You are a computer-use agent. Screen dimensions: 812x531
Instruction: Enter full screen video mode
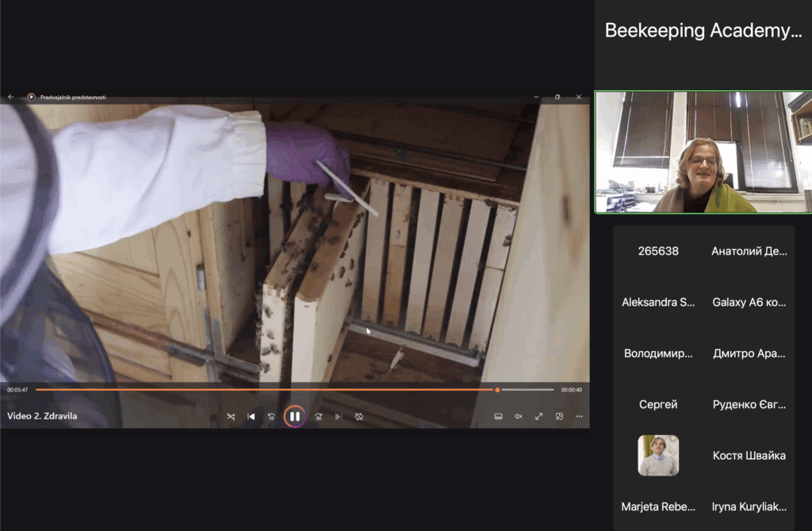pyautogui.click(x=539, y=416)
